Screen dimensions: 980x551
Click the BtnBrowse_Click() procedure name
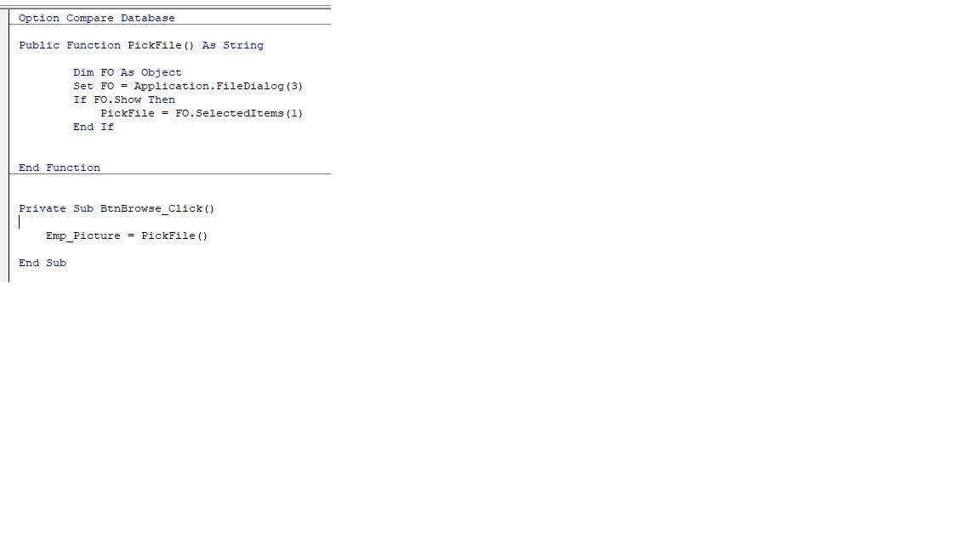coord(157,208)
